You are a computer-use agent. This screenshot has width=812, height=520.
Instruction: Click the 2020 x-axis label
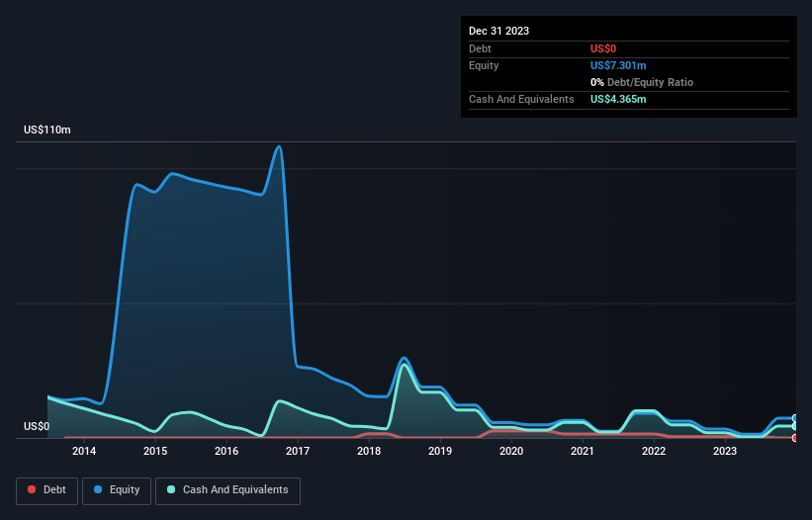coord(511,451)
